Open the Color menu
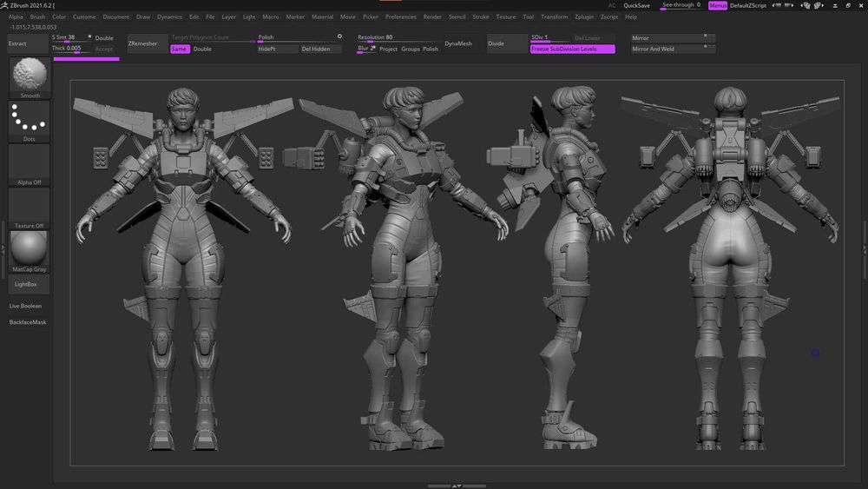Screen dimensions: 868x489 [x=59, y=17]
